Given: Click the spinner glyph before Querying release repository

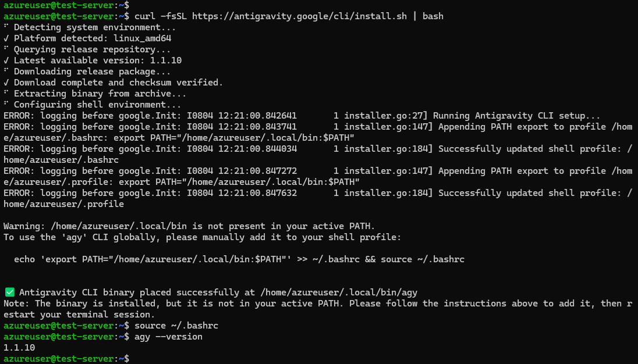Looking at the screenshot, I should click(x=6, y=48).
